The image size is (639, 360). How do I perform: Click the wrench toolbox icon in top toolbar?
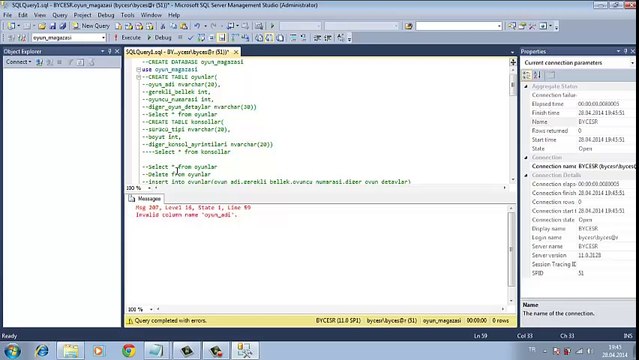[x=532, y=26]
